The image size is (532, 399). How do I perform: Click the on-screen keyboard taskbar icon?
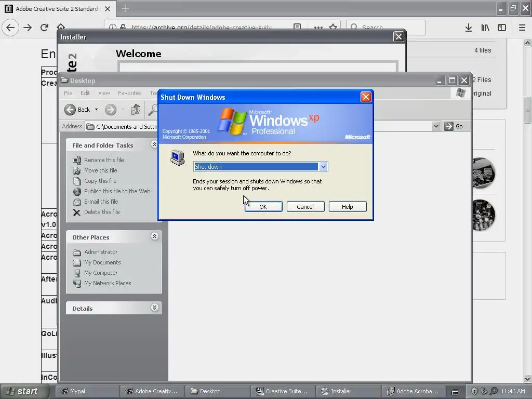(x=455, y=392)
